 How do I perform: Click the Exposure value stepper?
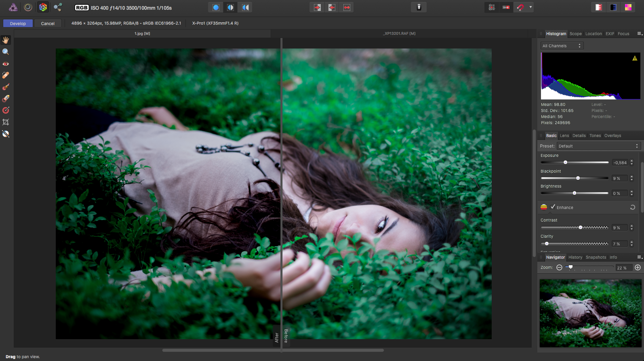coord(632,163)
